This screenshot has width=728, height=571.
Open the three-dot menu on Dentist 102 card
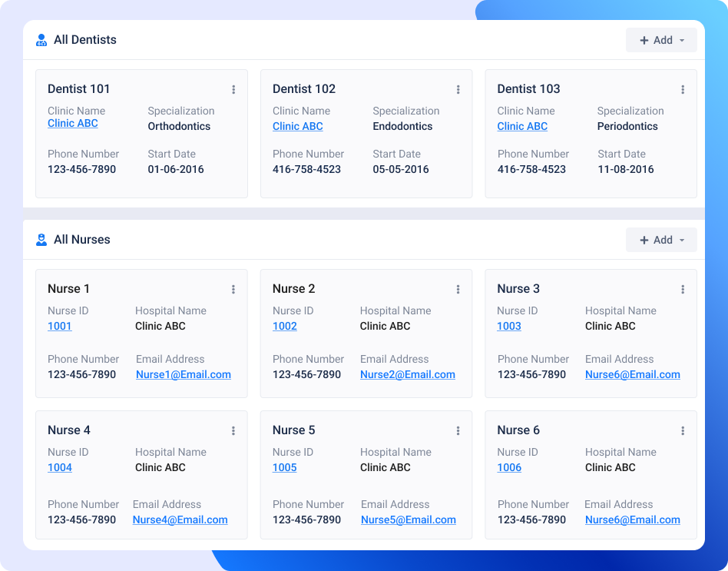[458, 90]
